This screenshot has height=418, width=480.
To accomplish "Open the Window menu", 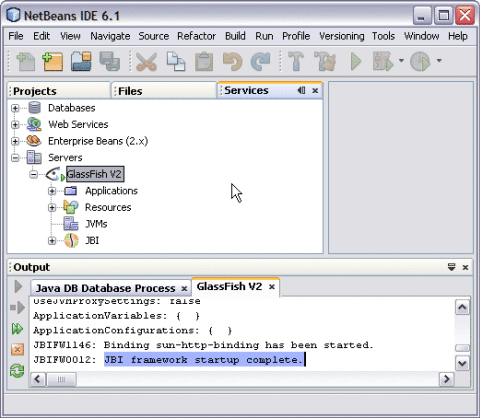I will [x=422, y=36].
